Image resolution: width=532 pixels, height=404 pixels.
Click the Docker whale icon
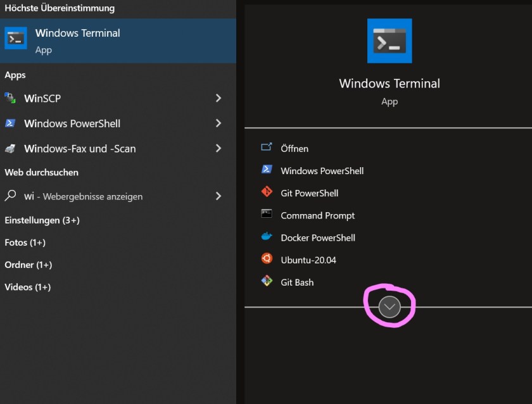[x=267, y=237]
